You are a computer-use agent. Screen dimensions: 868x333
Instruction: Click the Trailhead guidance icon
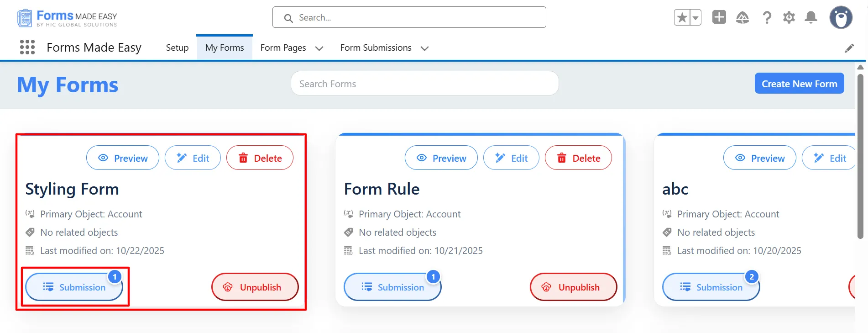(743, 18)
